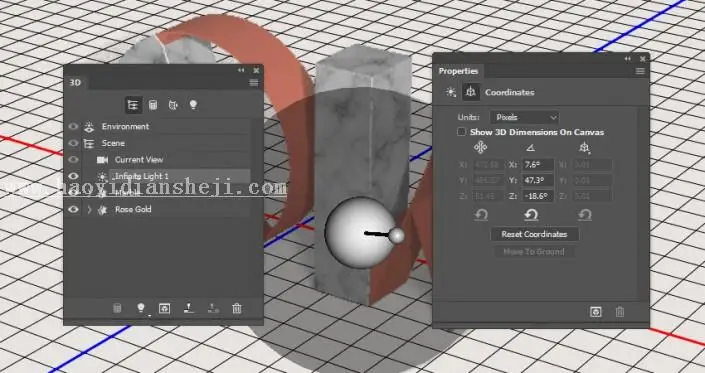
Task: Click the disabled print-cancel icon in 3D footer
Action: click(x=213, y=308)
